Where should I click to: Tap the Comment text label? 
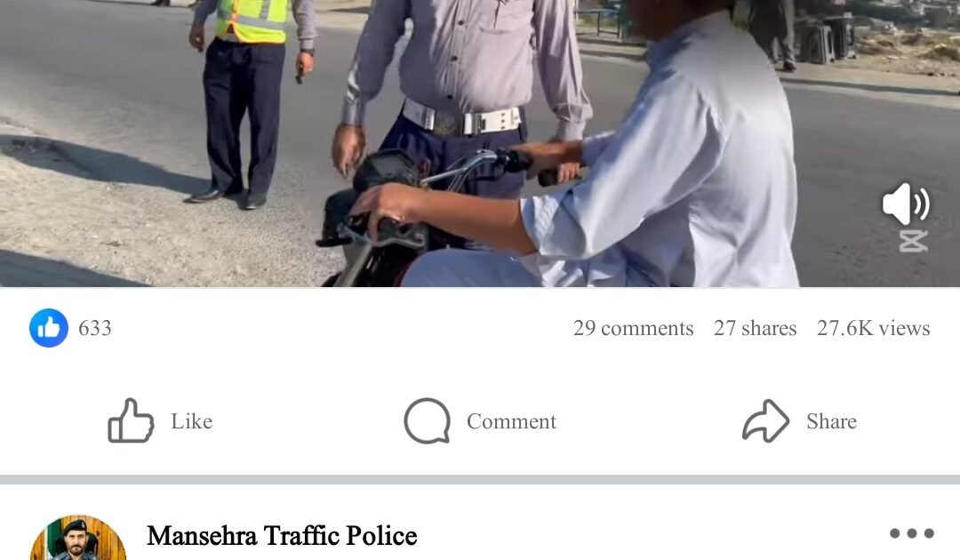pyautogui.click(x=511, y=421)
